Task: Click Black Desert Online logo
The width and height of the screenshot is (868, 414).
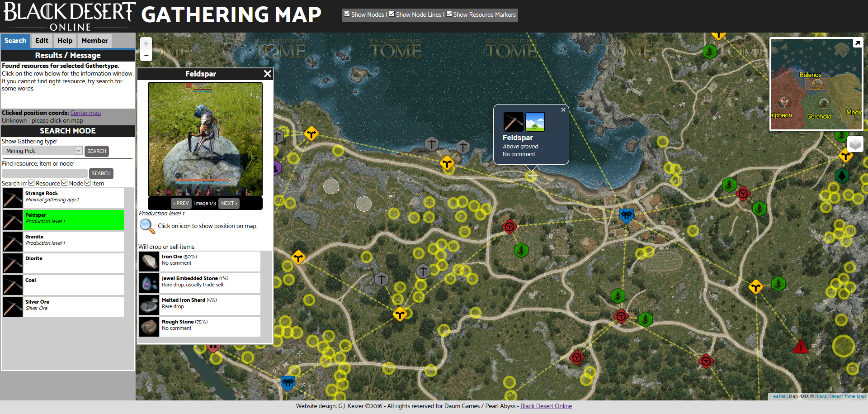Action: pos(69,16)
